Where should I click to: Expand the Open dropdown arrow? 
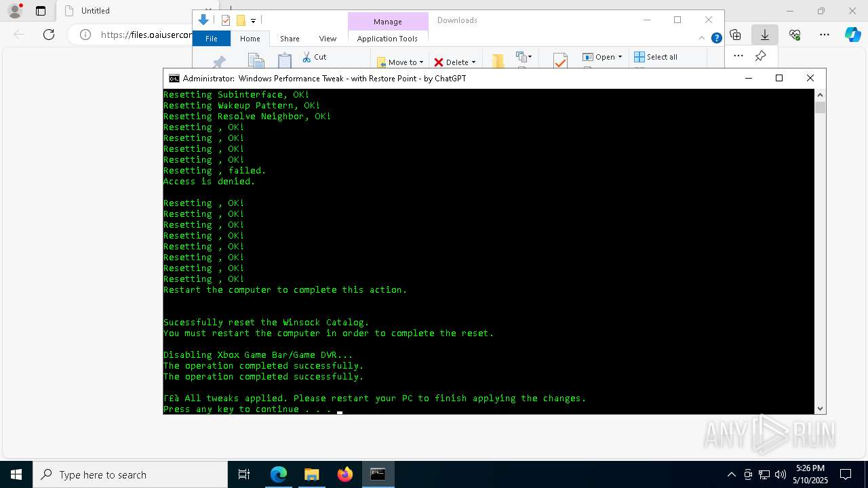tap(620, 57)
